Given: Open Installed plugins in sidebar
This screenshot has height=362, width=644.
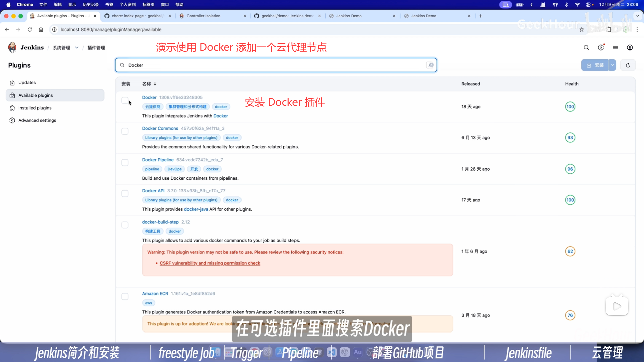Looking at the screenshot, I should pos(35,108).
